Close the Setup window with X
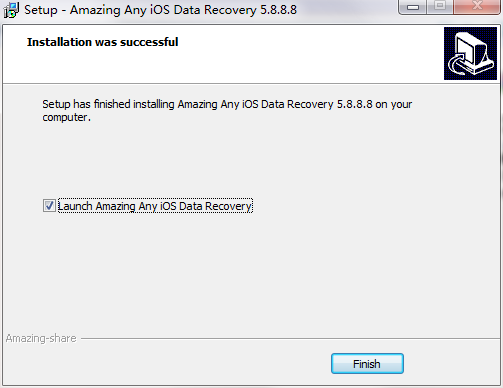Image resolution: width=503 pixels, height=388 pixels. (477, 7)
